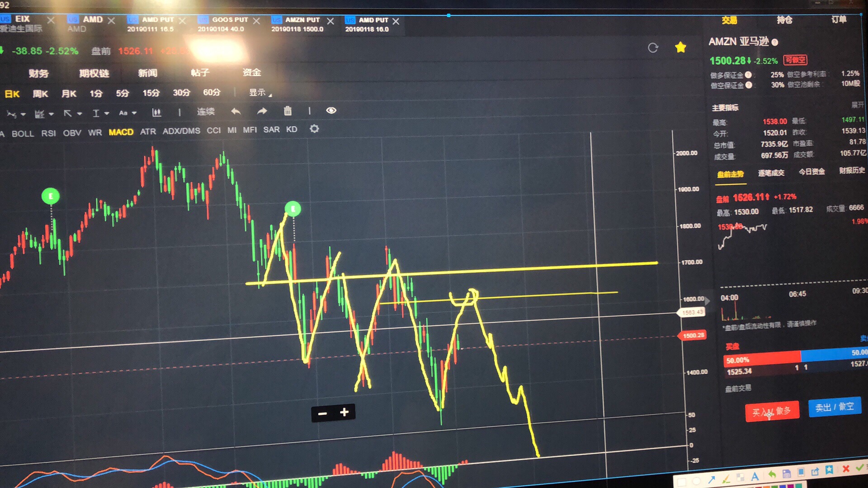Confirm screenshot with green checkmark

(x=859, y=467)
